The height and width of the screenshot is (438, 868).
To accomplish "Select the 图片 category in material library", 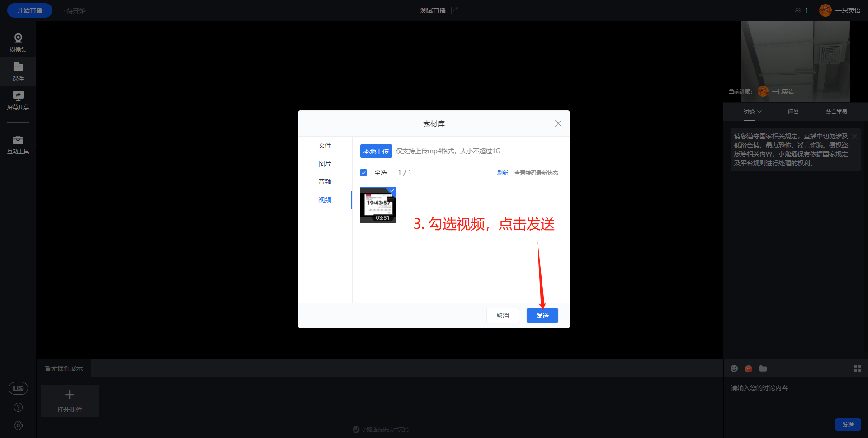I will click(x=325, y=164).
